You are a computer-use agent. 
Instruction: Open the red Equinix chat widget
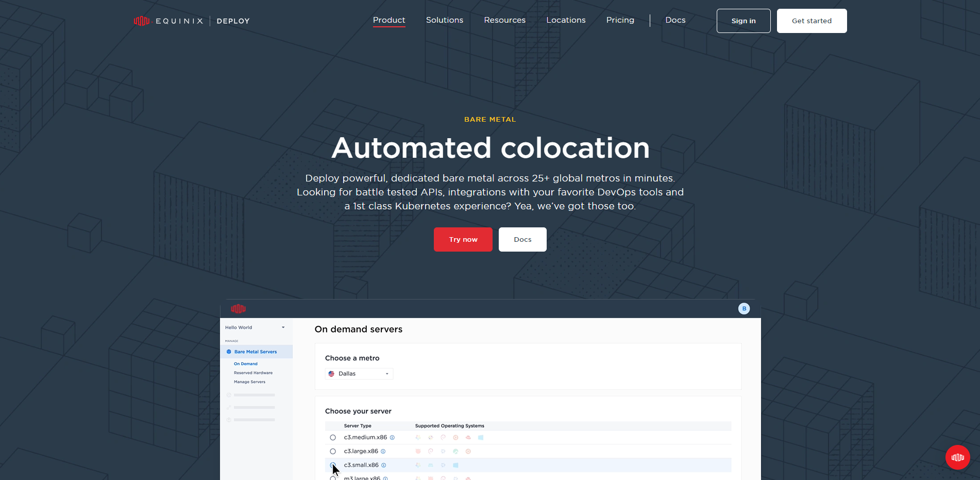click(x=957, y=457)
